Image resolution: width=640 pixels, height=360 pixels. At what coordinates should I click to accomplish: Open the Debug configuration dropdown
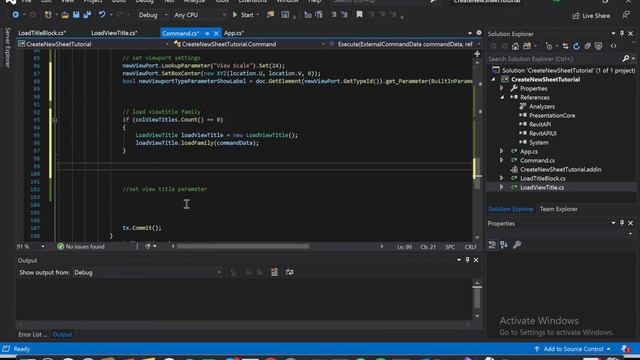click(152, 15)
